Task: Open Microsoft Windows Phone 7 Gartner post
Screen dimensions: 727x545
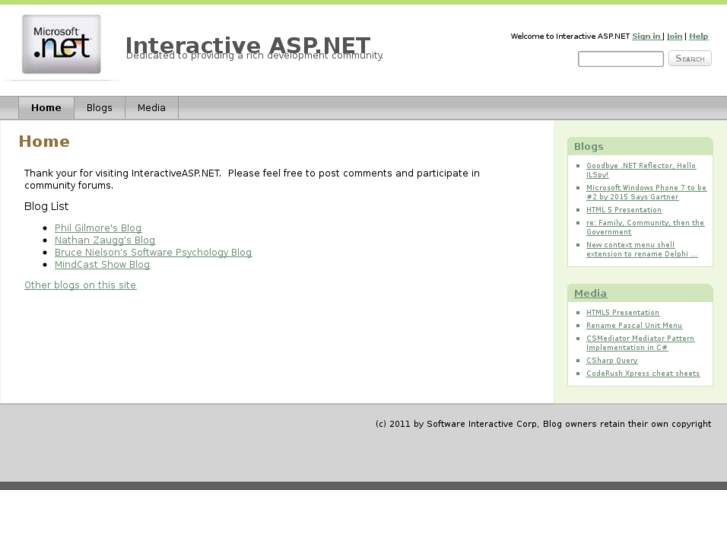Action: pyautogui.click(x=646, y=192)
